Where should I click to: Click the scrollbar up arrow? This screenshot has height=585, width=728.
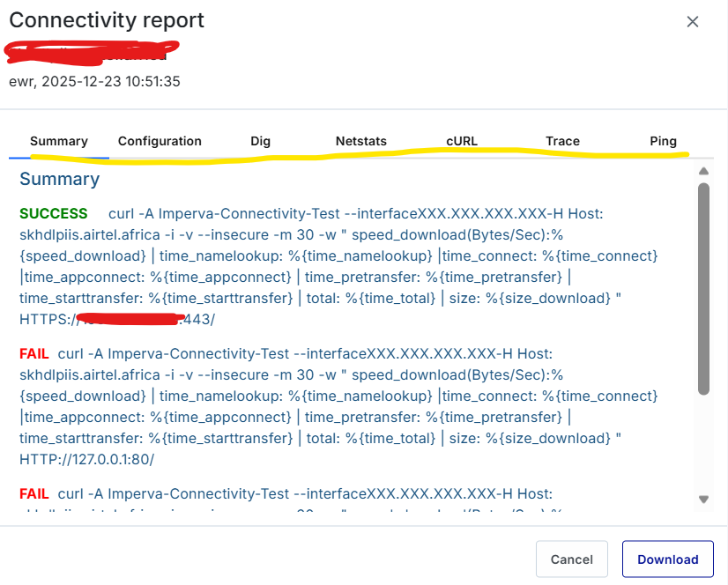tap(703, 171)
